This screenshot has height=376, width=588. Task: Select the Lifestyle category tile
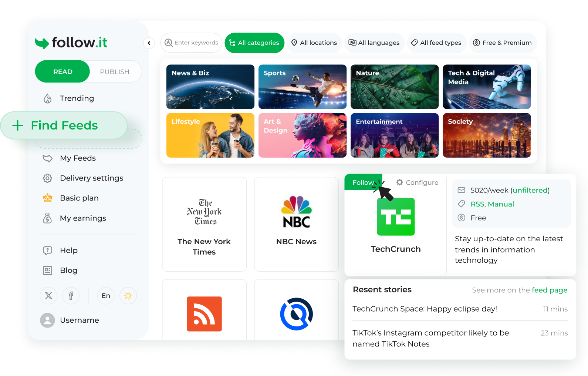click(x=210, y=135)
